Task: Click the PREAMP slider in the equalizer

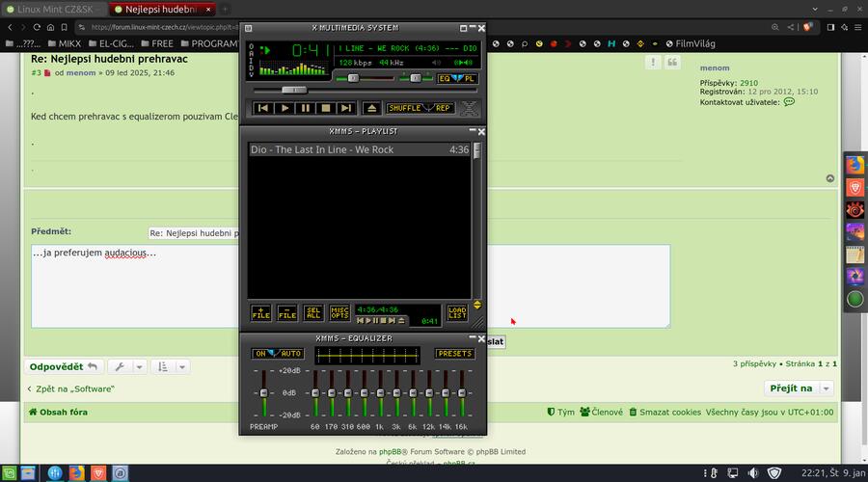Action: (263, 393)
